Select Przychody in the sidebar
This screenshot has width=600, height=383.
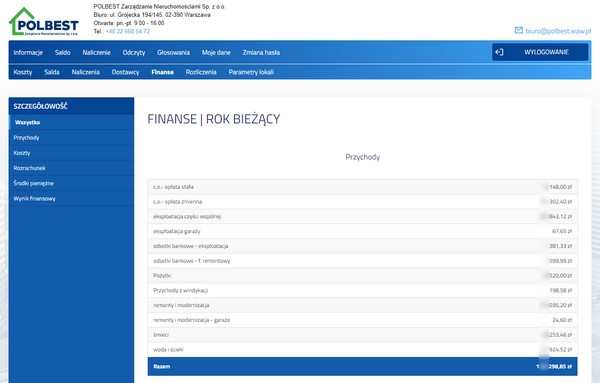click(x=72, y=137)
